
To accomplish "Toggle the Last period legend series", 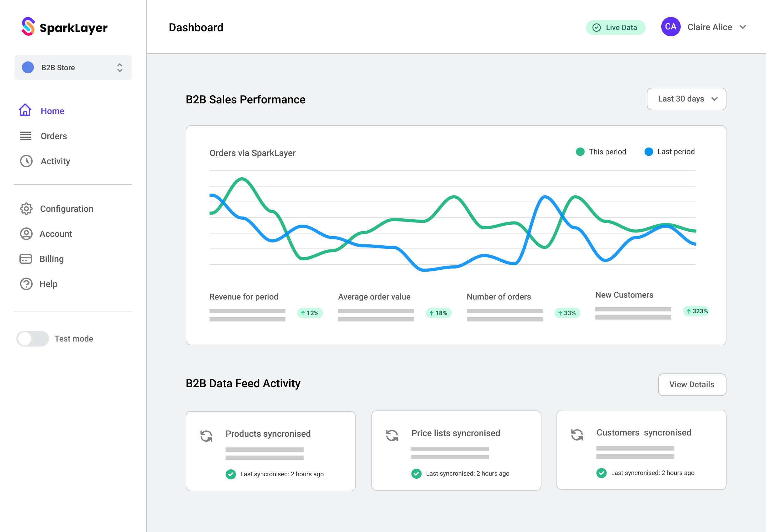I will coord(670,152).
